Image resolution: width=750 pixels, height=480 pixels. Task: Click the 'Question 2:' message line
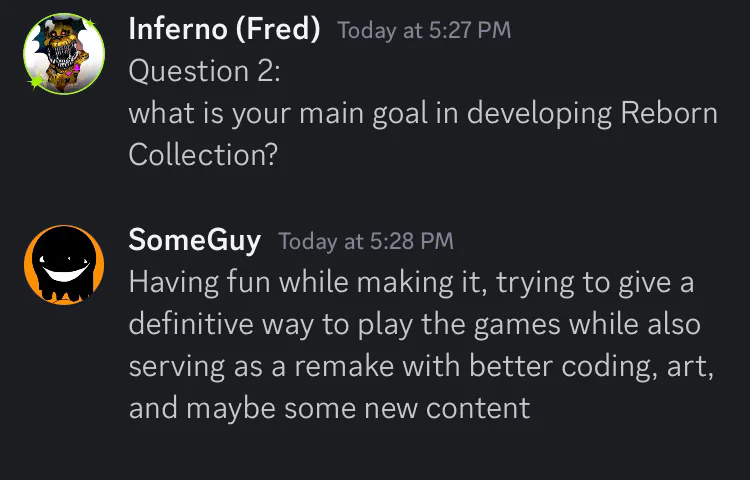[x=204, y=71]
